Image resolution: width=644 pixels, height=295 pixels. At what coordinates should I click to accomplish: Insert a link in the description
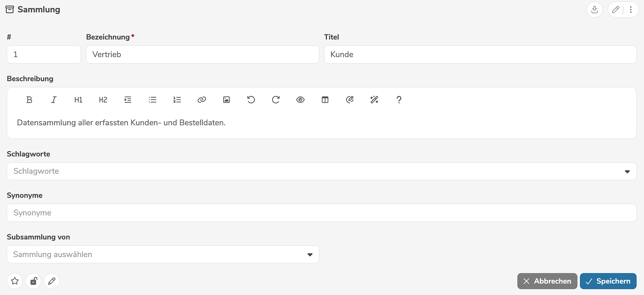click(x=202, y=100)
